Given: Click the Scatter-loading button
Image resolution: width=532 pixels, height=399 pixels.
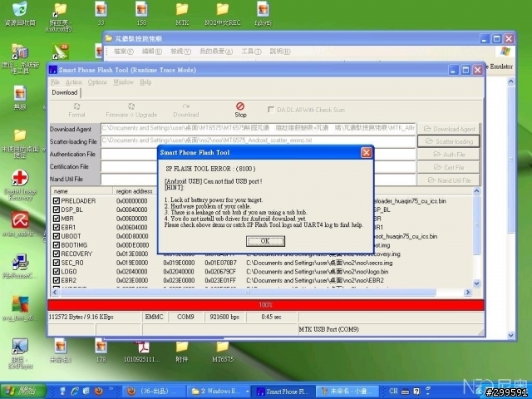Looking at the screenshot, I should (448, 141).
